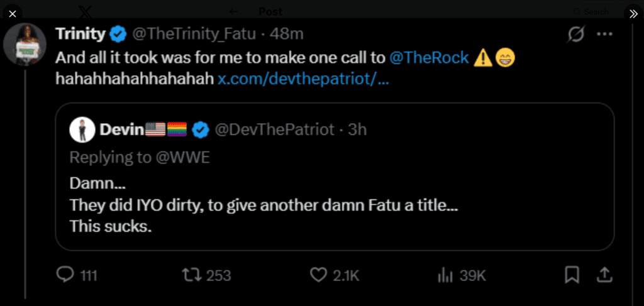Share the post using the share icon
The image size is (644, 306).
click(x=604, y=275)
